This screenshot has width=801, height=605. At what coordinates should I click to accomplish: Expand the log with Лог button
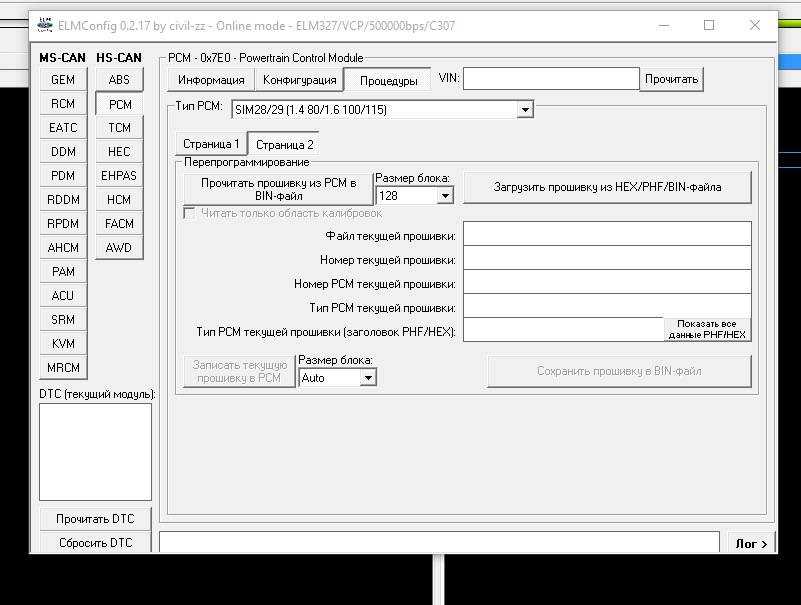coord(752,544)
